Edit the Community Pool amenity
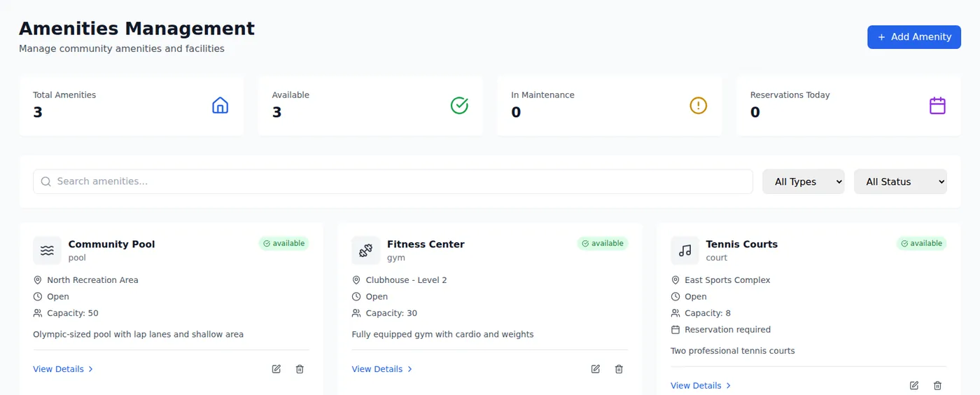This screenshot has height=395, width=980. click(276, 369)
